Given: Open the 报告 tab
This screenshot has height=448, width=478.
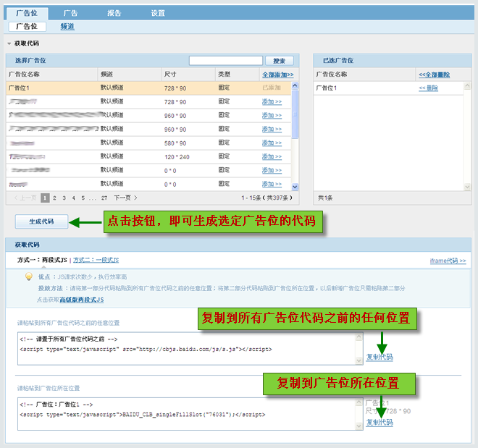Looking at the screenshot, I should coord(114,13).
